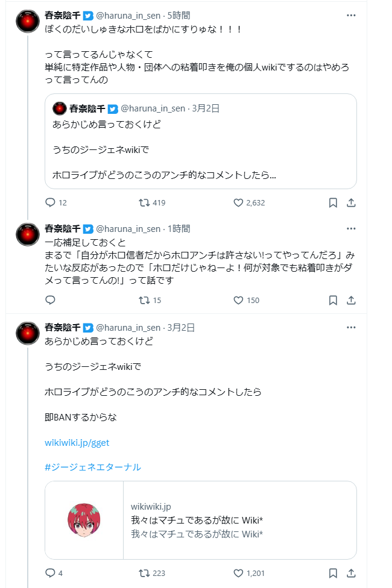Reply to the first tweet with 12 replies
The width and height of the screenshot is (392, 588).
click(51, 203)
